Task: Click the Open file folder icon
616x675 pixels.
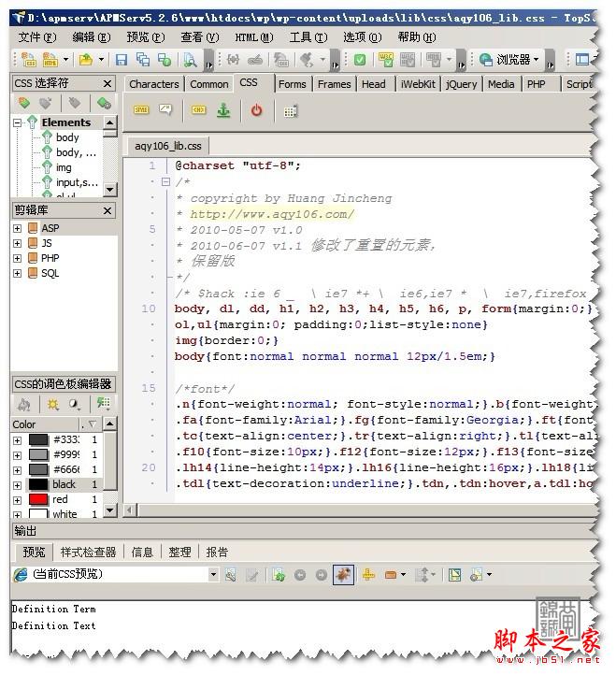Action: 86,60
